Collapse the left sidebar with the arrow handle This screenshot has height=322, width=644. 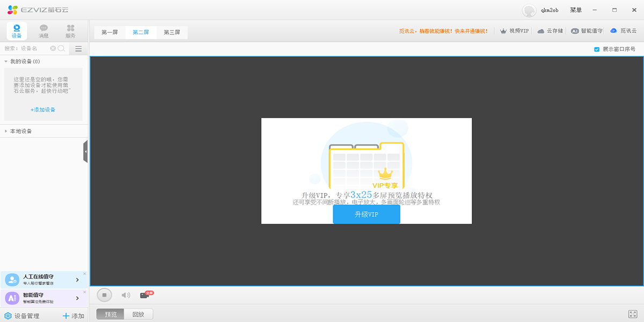85,151
